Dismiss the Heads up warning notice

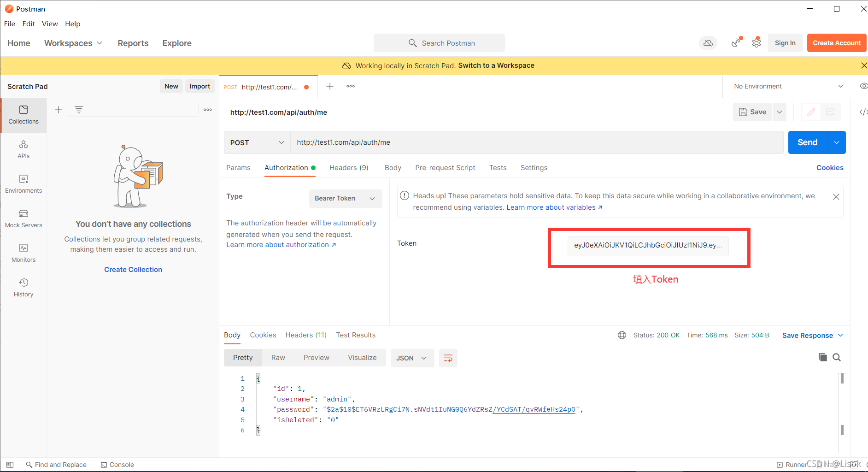click(836, 197)
